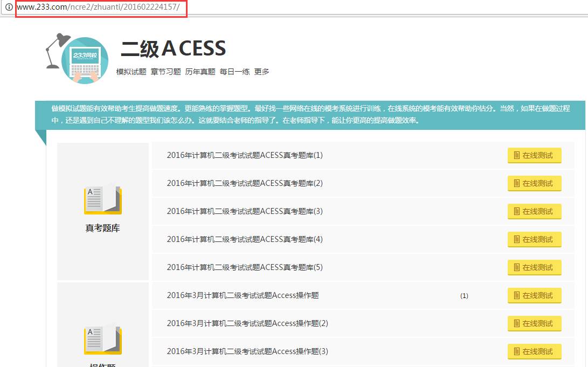Viewport: 588px width, 367px height.
Task: Click document icon on 真考题库(4) test button
Action: pos(517,239)
